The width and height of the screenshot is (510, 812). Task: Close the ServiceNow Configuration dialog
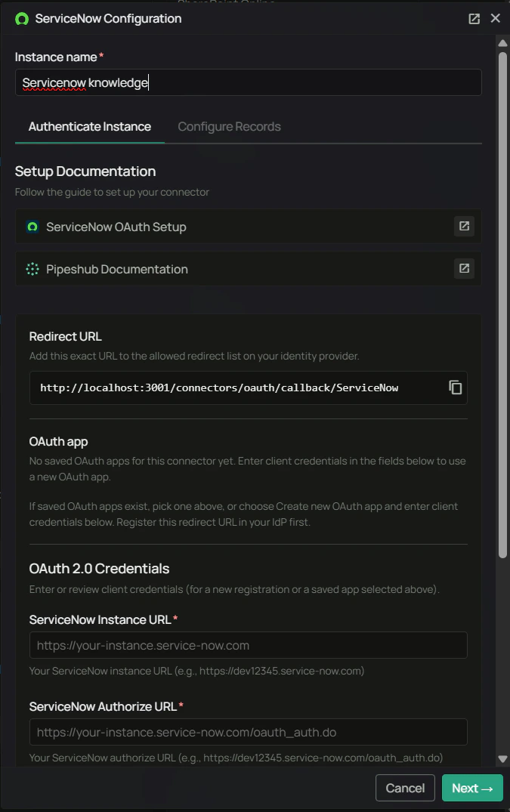[496, 19]
